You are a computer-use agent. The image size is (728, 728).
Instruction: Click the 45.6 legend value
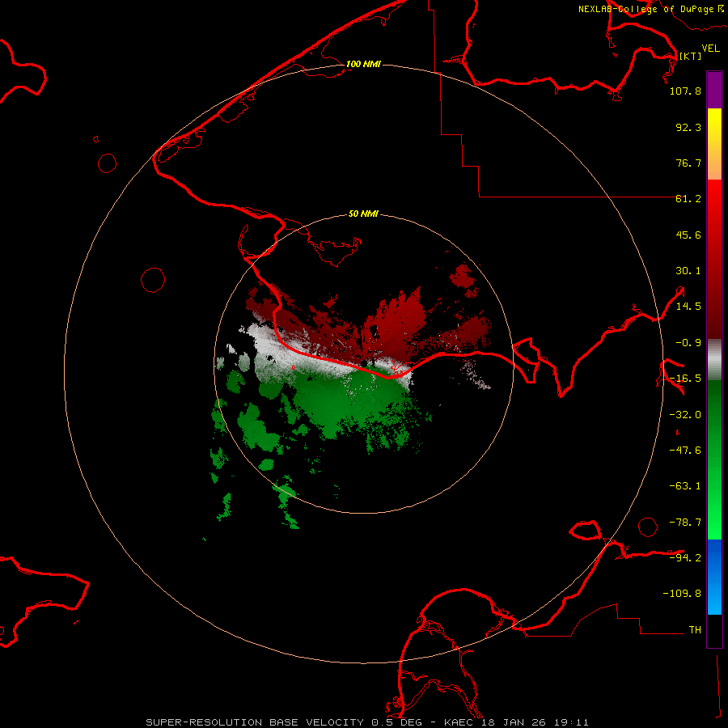[x=688, y=235]
